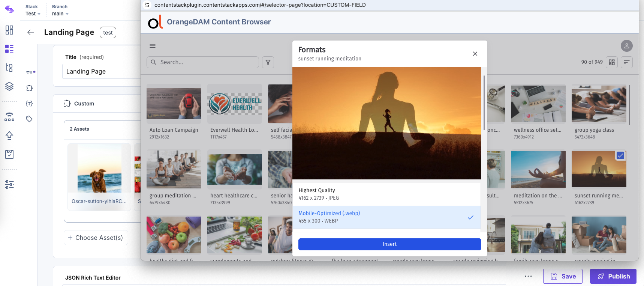Open the group yoga class thumbnail
Image resolution: width=644 pixels, height=286 pixels.
pyautogui.click(x=599, y=104)
